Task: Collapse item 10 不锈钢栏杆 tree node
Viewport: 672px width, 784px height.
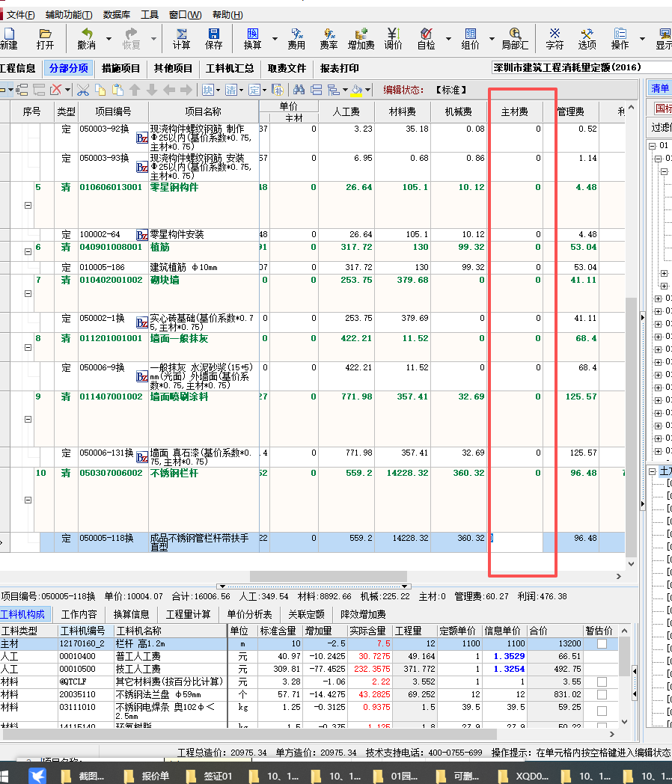Action: pyautogui.click(x=28, y=500)
